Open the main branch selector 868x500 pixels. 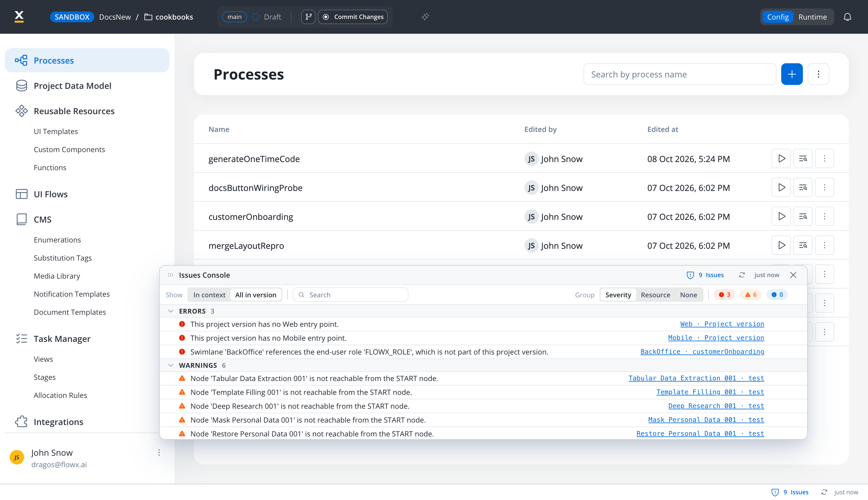(x=234, y=17)
